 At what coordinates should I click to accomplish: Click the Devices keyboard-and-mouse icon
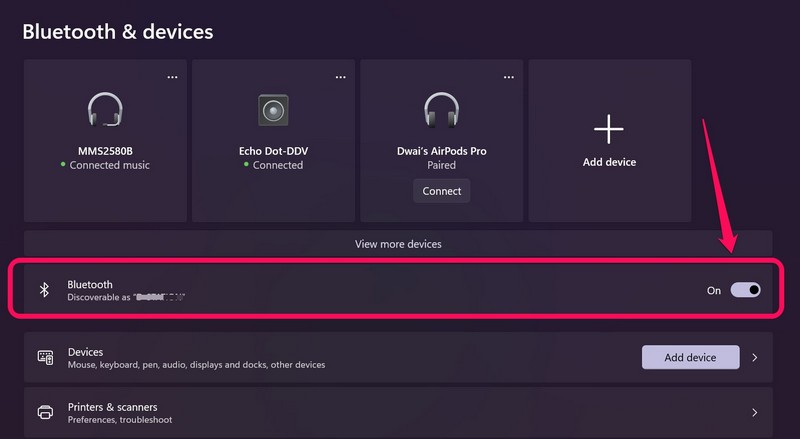(45, 357)
